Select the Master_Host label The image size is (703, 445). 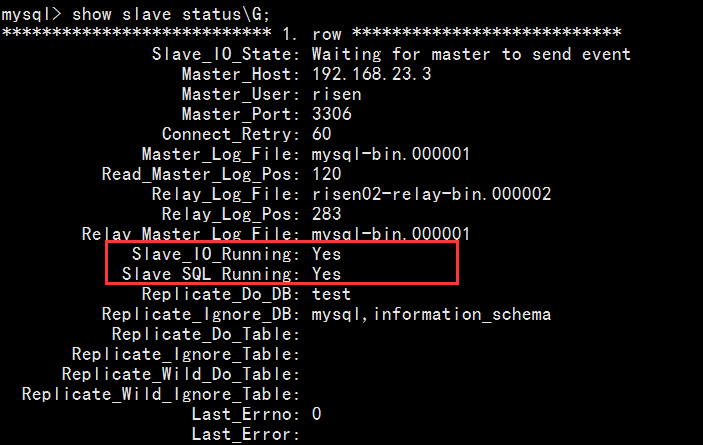(x=240, y=74)
